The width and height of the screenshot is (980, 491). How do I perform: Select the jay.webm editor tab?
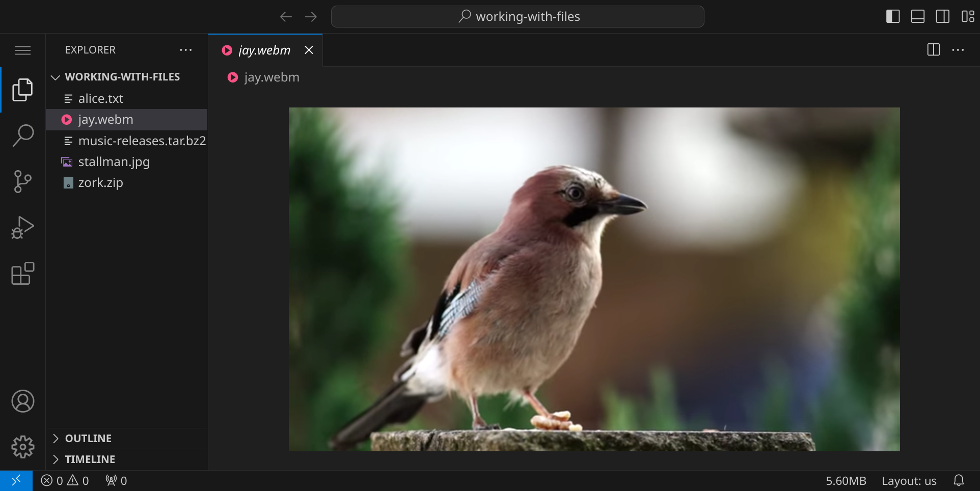tap(264, 50)
